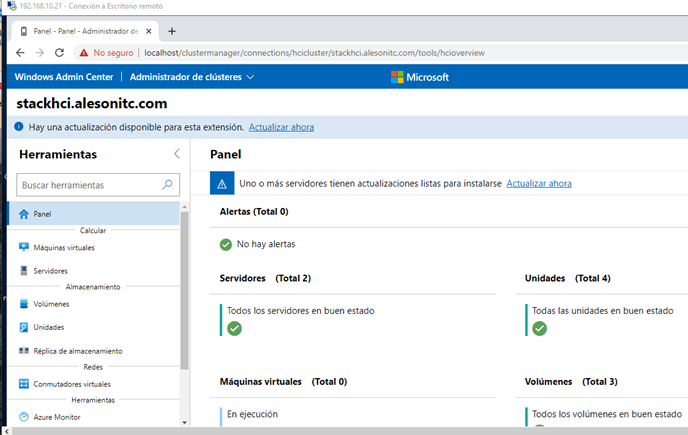The image size is (688, 435).
Task: Click browser forward arrow
Action: tap(39, 53)
